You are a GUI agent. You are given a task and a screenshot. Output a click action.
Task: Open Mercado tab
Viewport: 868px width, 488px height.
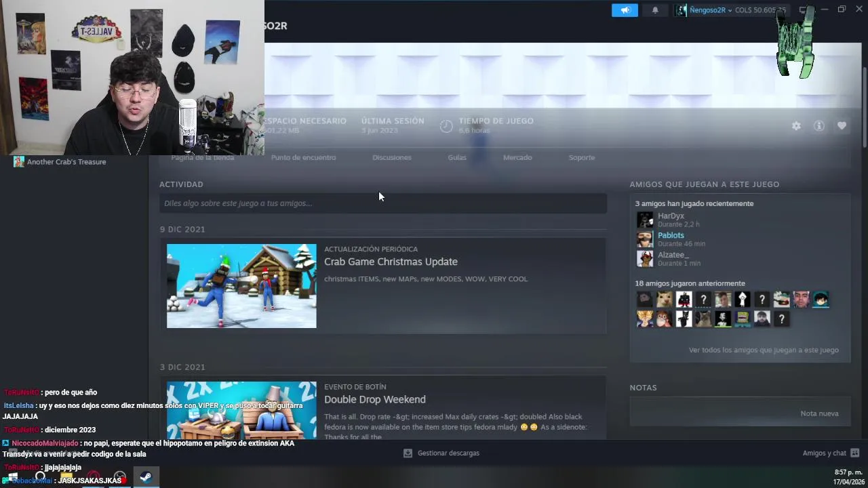coord(517,157)
